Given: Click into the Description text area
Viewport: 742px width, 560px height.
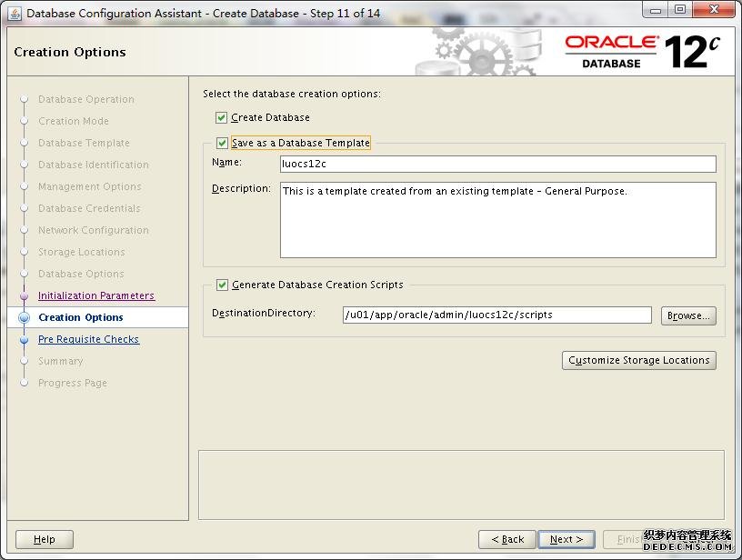Looking at the screenshot, I should coord(497,220).
